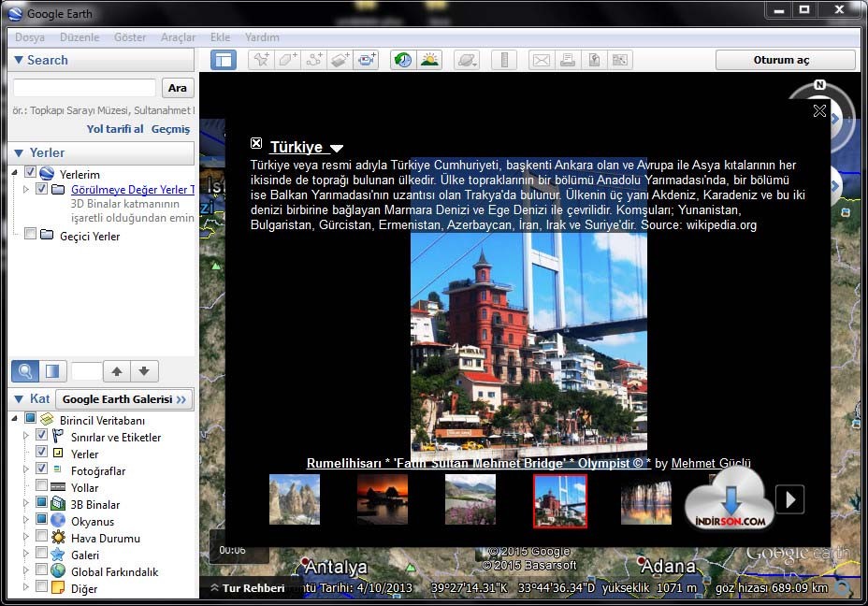Move selected place up with the arrow

tap(117, 370)
